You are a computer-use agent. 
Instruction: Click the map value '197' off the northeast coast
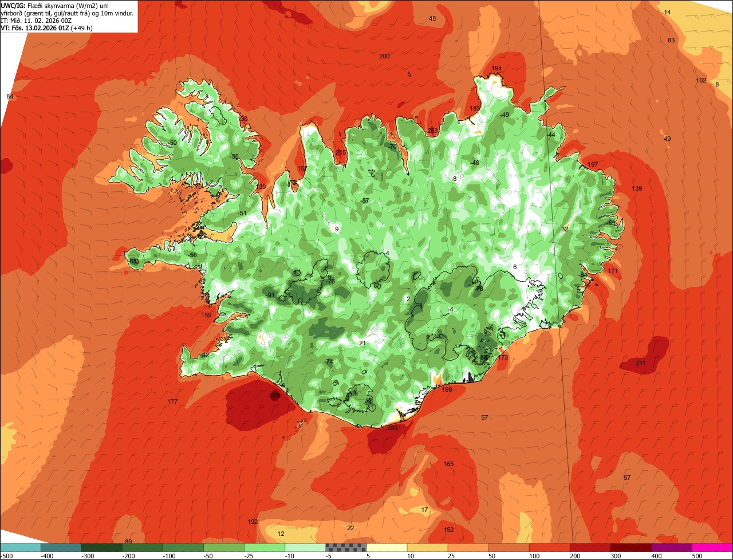(x=593, y=164)
